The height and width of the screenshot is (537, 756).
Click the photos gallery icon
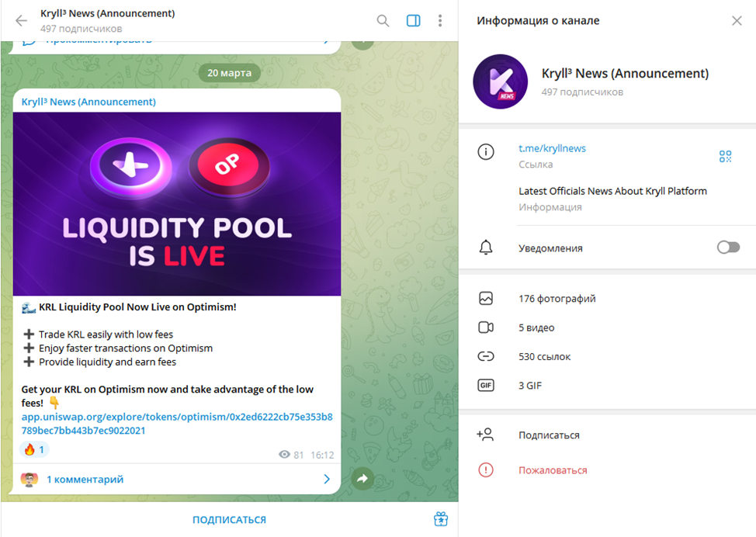(486, 299)
